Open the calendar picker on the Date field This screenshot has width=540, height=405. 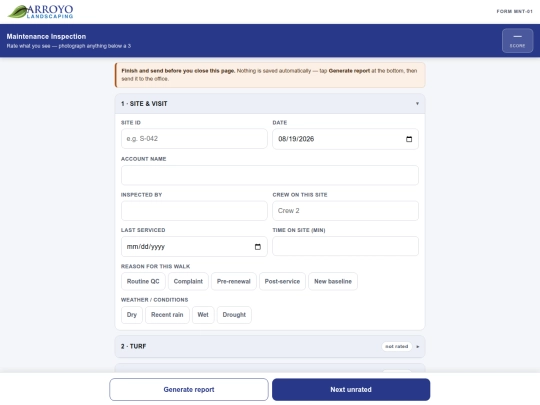[409, 139]
